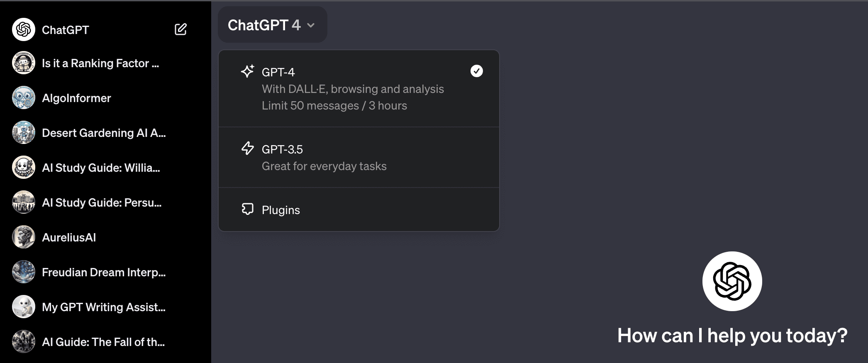Image resolution: width=868 pixels, height=363 pixels.
Task: Click the ChatGPT logo in sidebar
Action: 24,29
